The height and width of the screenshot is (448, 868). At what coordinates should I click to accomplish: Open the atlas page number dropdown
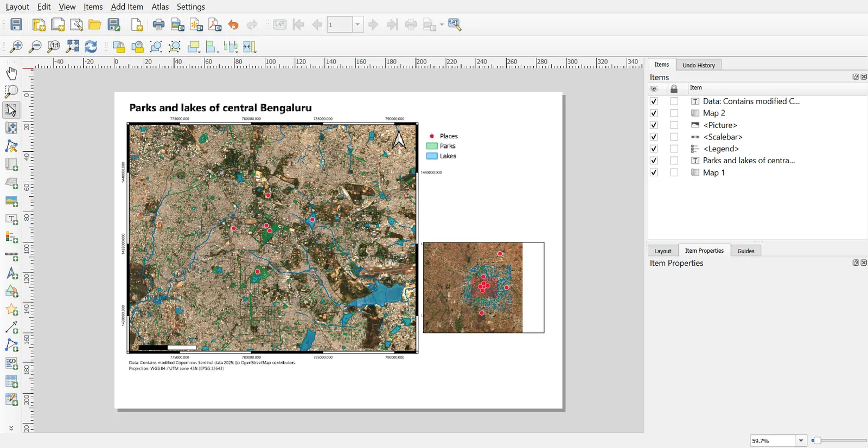coord(358,24)
